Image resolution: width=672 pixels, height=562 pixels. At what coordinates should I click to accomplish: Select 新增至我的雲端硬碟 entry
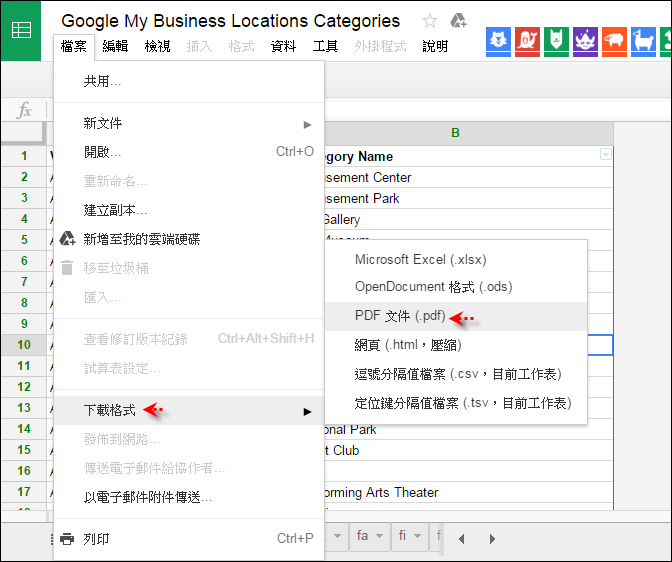point(189,239)
